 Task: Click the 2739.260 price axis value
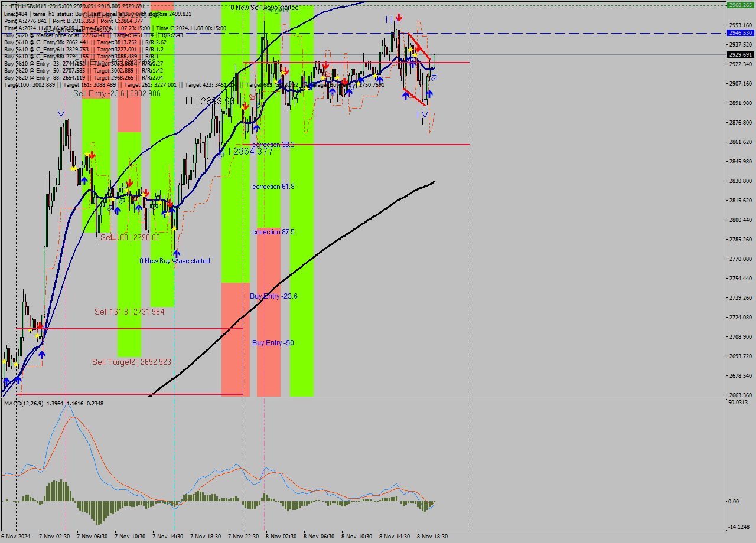point(740,297)
